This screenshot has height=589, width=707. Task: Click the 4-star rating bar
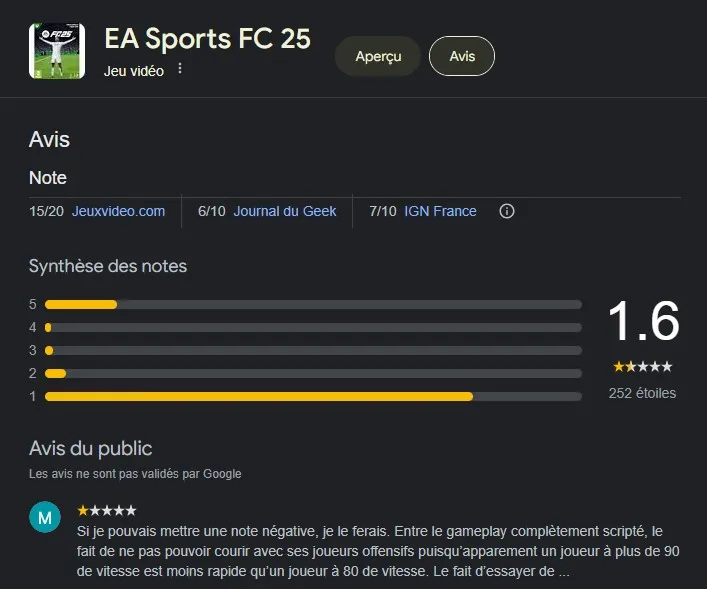[x=313, y=327]
